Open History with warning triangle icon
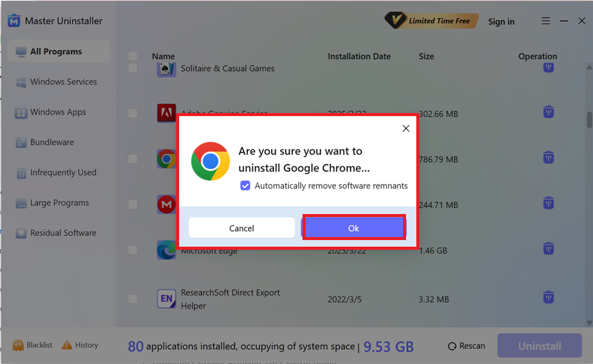Image resolution: width=593 pixels, height=364 pixels. click(67, 345)
